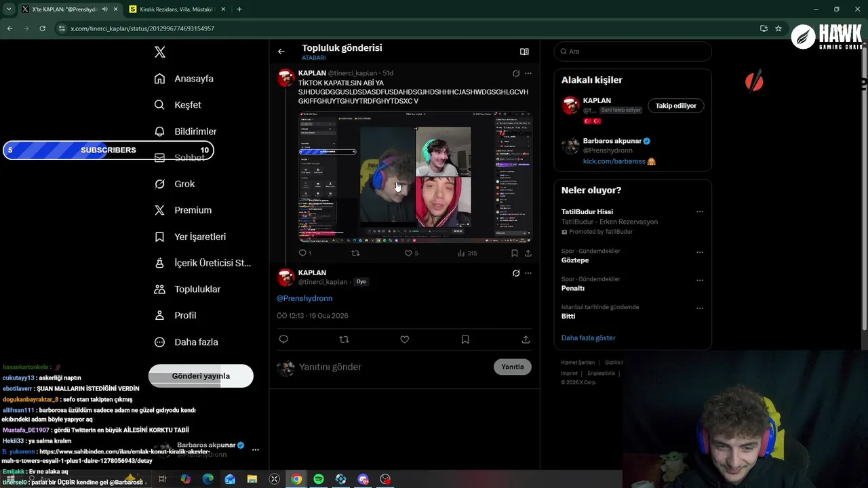Open Profil page
Viewport: 868px width, 488px height.
point(175,316)
